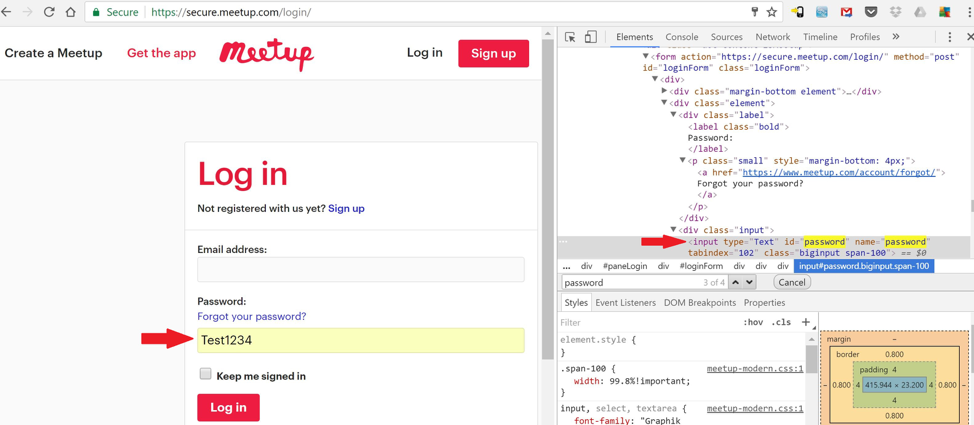The height and width of the screenshot is (425, 974).
Task: Click the Dropbox extension icon
Action: (896, 12)
